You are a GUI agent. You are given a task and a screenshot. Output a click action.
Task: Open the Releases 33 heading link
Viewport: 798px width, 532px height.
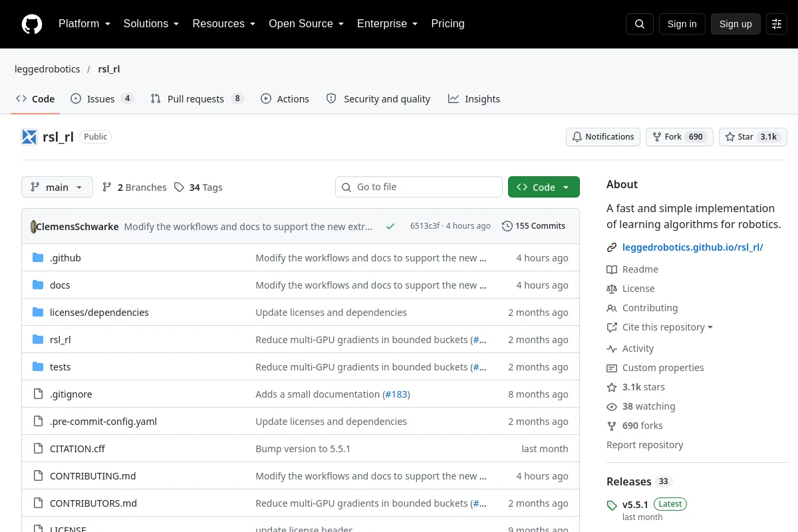[x=639, y=481]
